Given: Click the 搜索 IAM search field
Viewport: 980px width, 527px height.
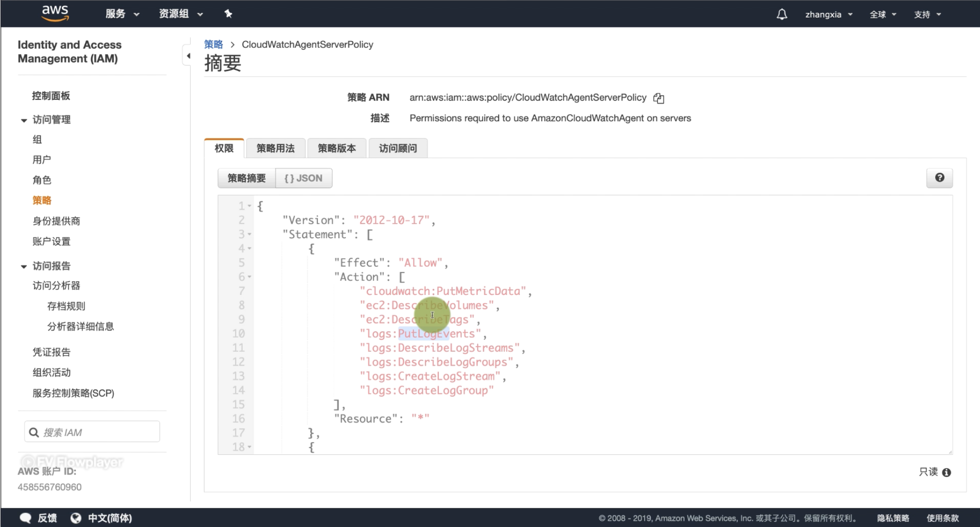Looking at the screenshot, I should point(92,432).
